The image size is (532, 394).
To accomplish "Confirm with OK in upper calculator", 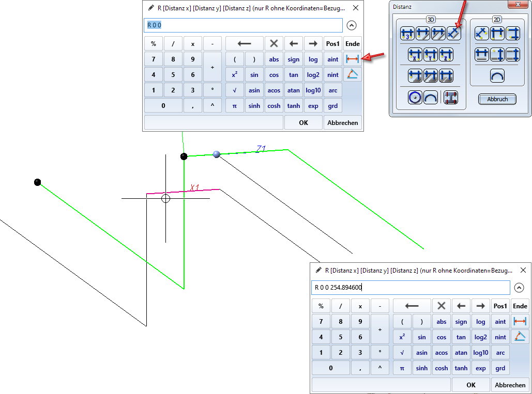I will (303, 122).
